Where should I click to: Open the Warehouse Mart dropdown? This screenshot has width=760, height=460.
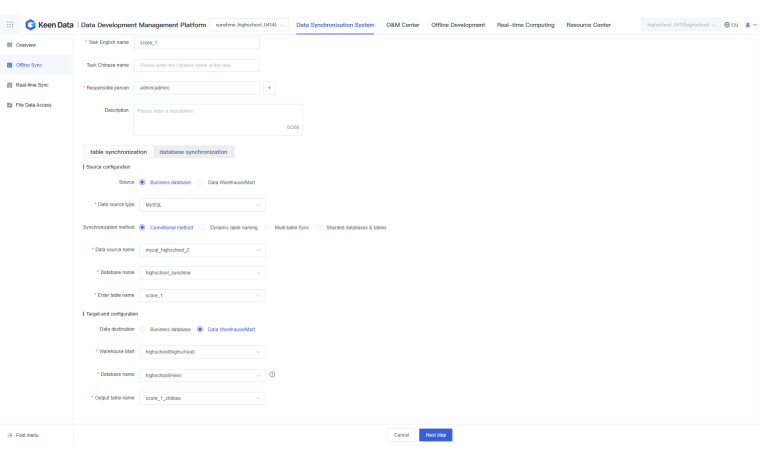203,352
